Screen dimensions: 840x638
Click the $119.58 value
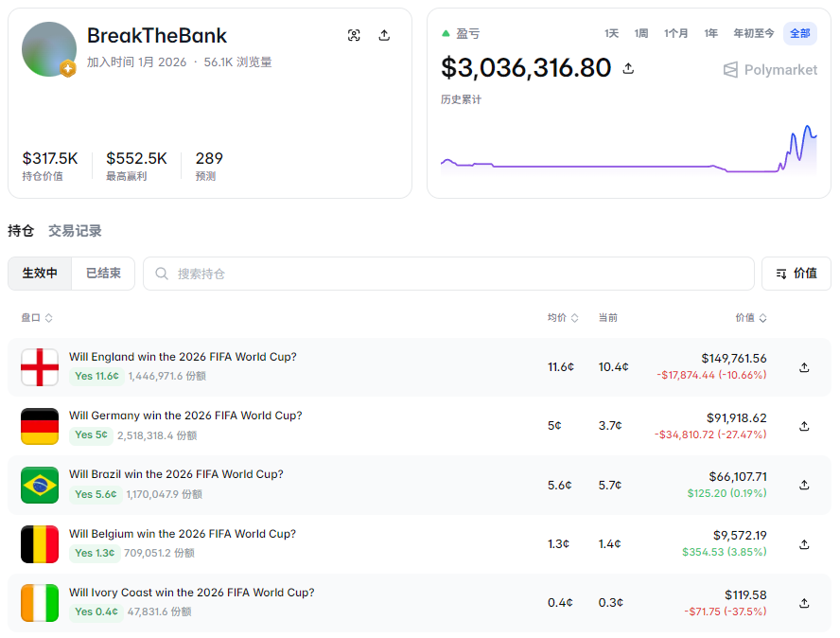coord(745,595)
